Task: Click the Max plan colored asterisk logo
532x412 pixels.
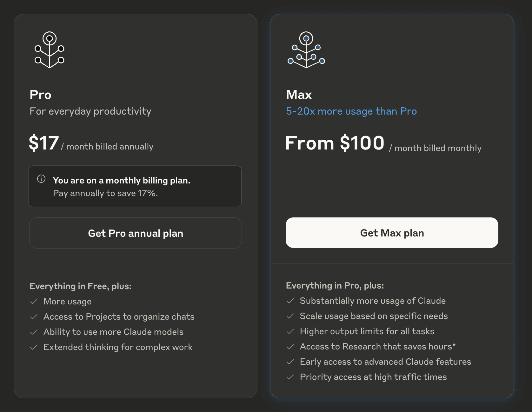Action: pyautogui.click(x=306, y=50)
